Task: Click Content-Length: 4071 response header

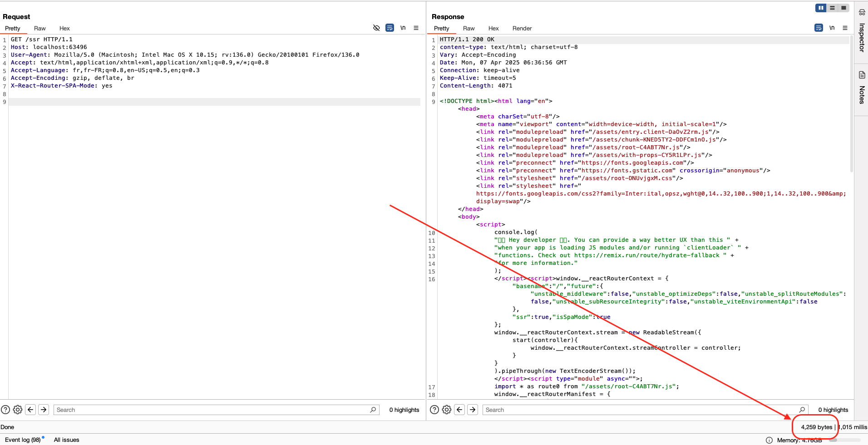Action: 476,86
